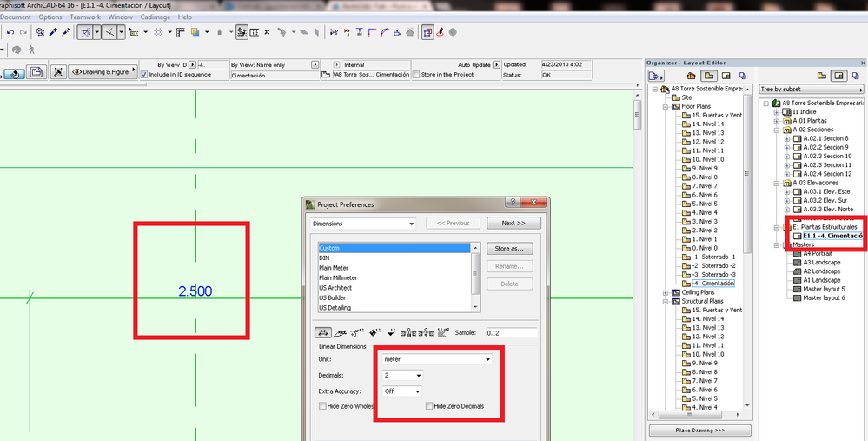Expand the A.01 Plantas subset
This screenshot has height=441, width=868.
(x=777, y=121)
